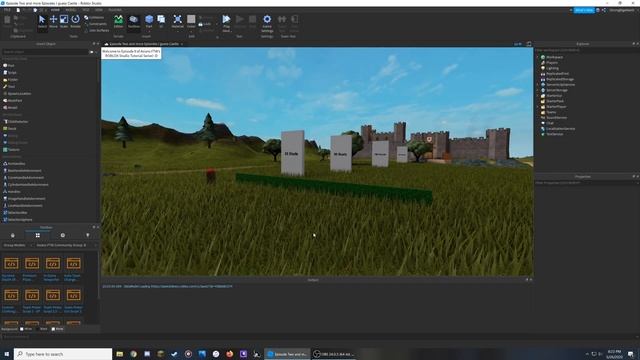The image size is (640, 360).
Task: Open the Toolbox Inventory grid tab
Action: click(38, 236)
